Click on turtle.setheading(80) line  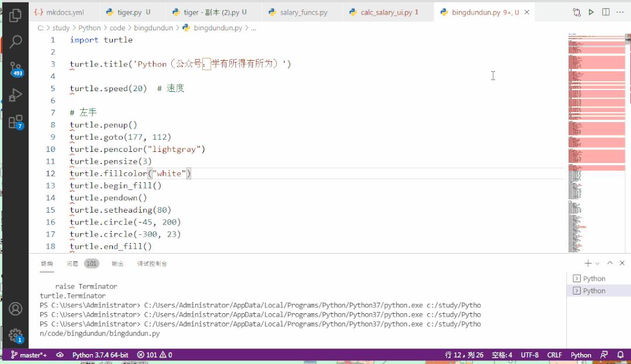point(120,210)
